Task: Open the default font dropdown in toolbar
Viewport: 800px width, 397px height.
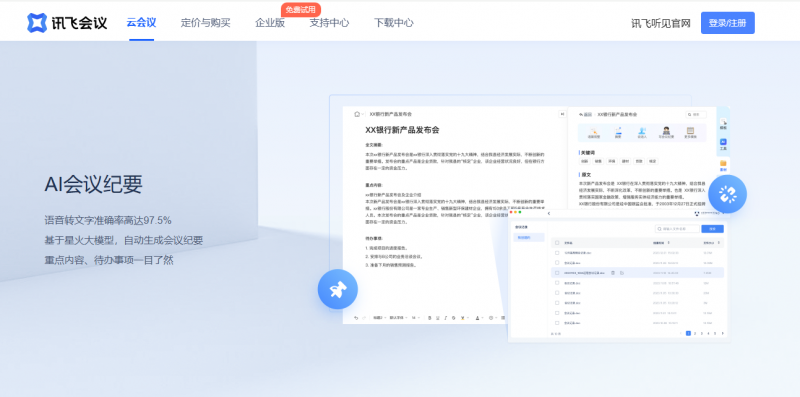Action: (x=398, y=317)
